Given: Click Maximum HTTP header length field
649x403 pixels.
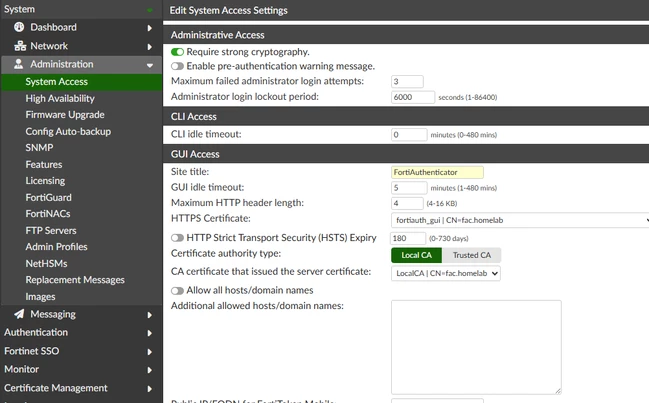Looking at the screenshot, I should click(x=407, y=203).
